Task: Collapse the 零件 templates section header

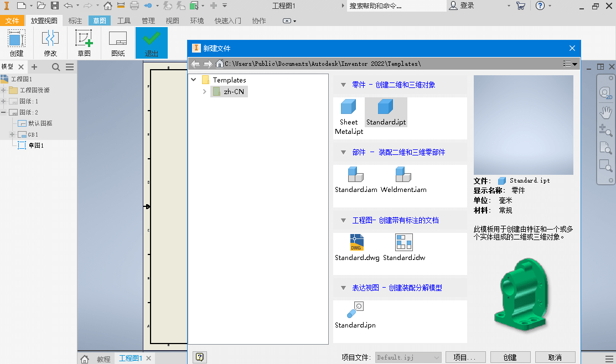Action: (344, 85)
